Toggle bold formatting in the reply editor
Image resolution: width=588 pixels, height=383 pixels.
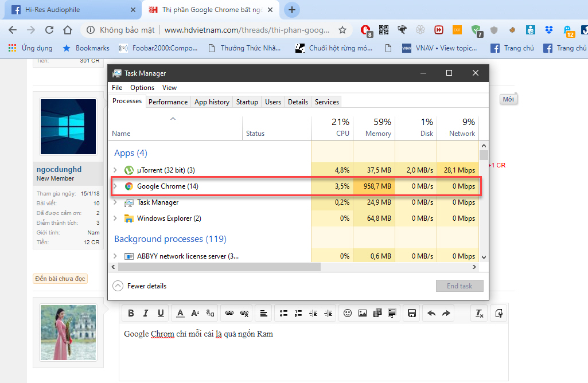tap(131, 313)
